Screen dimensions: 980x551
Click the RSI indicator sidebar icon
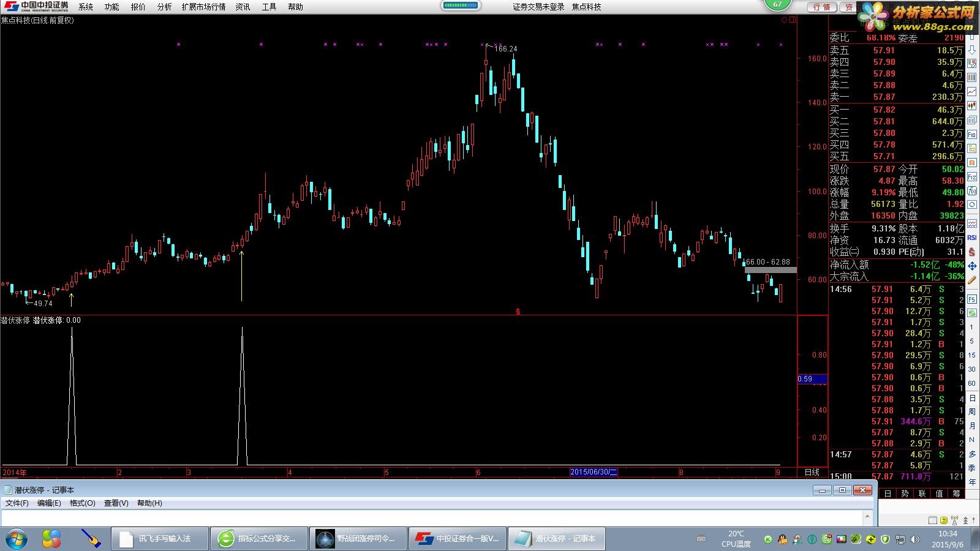972,238
